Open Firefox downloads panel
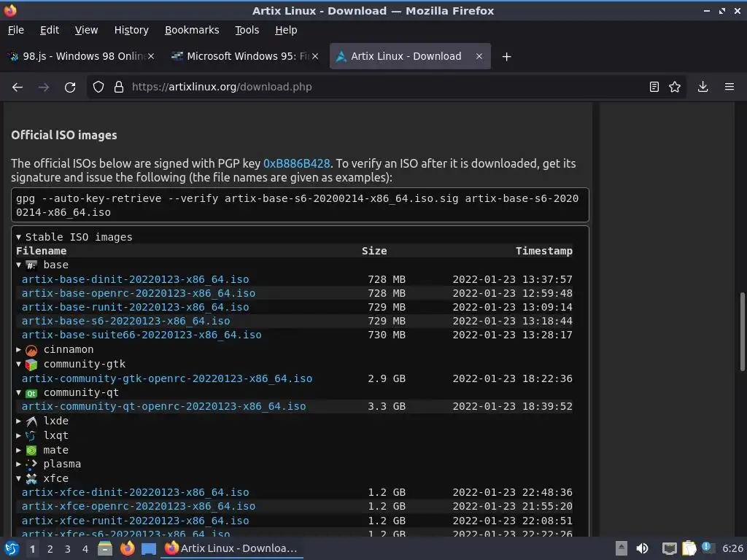747x560 pixels. 703,87
